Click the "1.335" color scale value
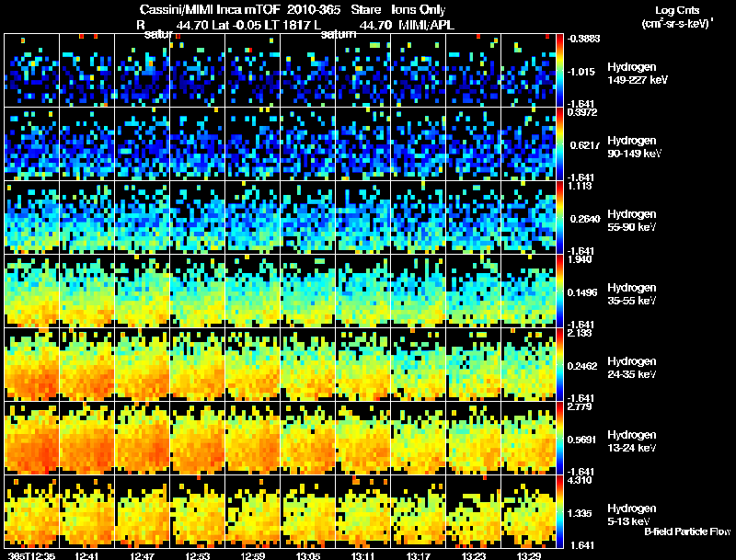This screenshot has height=560, width=736. (579, 514)
